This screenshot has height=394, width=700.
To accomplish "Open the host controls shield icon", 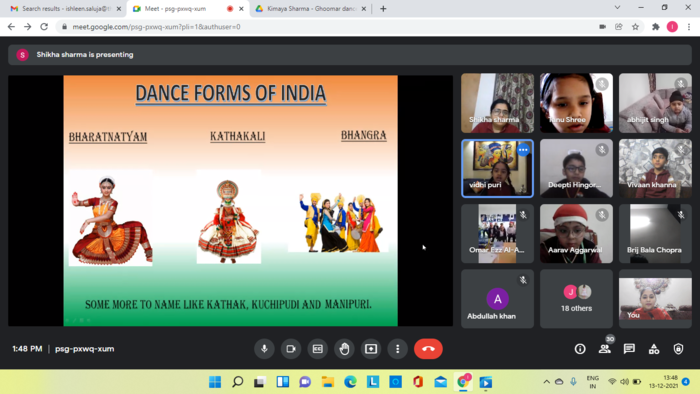I will tap(679, 349).
